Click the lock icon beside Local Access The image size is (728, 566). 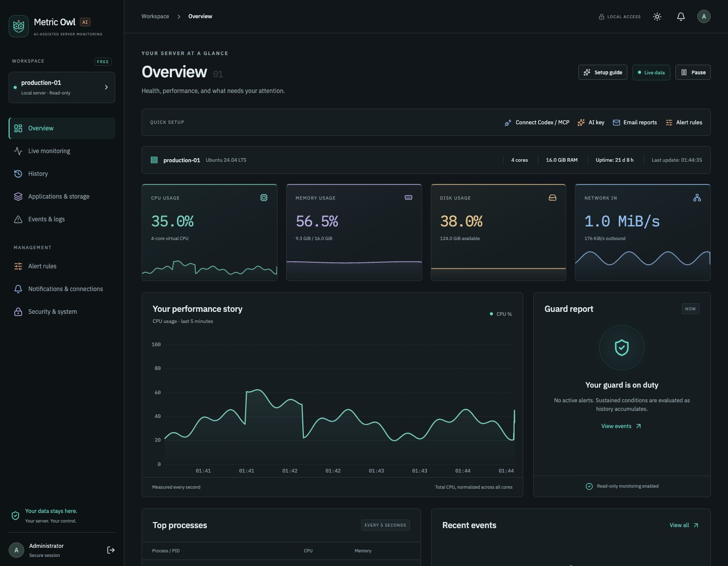click(602, 17)
